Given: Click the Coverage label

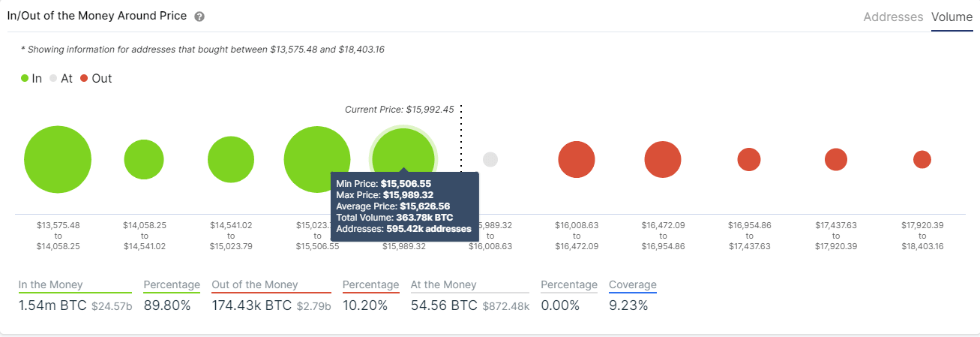Looking at the screenshot, I should pyautogui.click(x=633, y=285).
